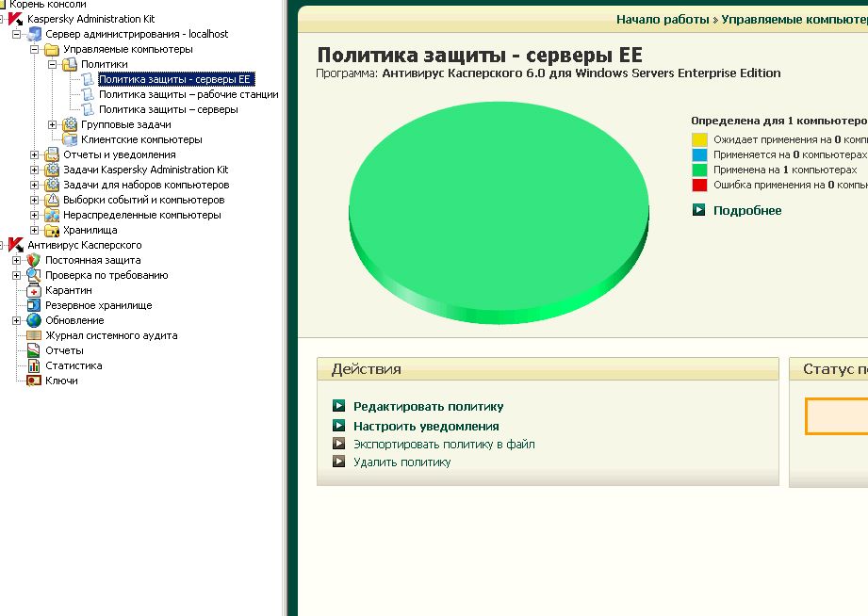Viewport: 868px width, 616px height.
Task: Open the Редактировать политику action
Action: coord(429,407)
